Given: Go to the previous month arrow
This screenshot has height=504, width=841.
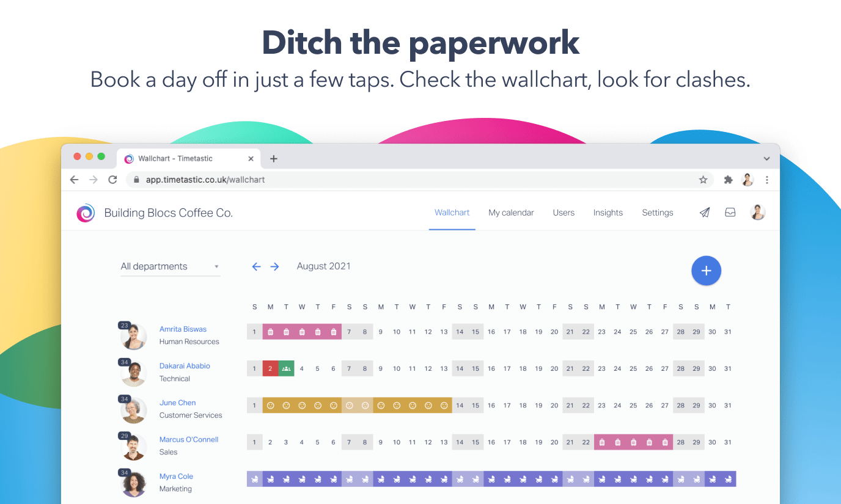Looking at the screenshot, I should click(x=257, y=266).
